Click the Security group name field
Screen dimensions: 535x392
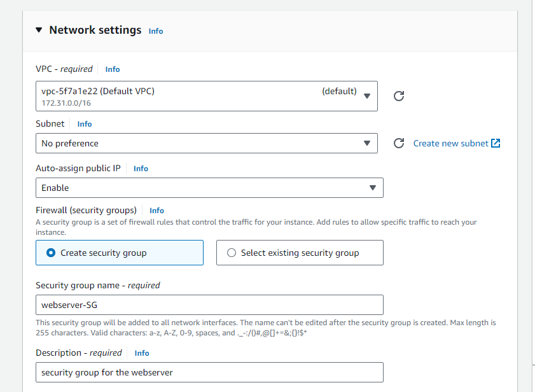(x=209, y=305)
